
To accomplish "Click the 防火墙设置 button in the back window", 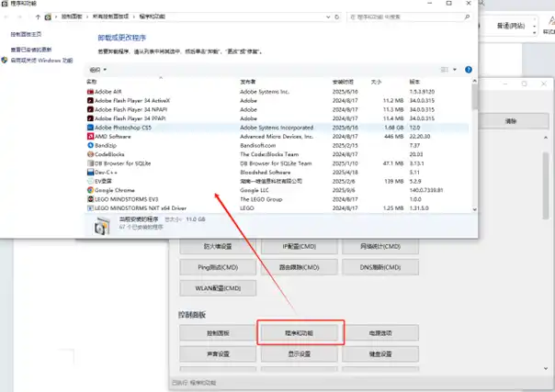I will 218,246.
